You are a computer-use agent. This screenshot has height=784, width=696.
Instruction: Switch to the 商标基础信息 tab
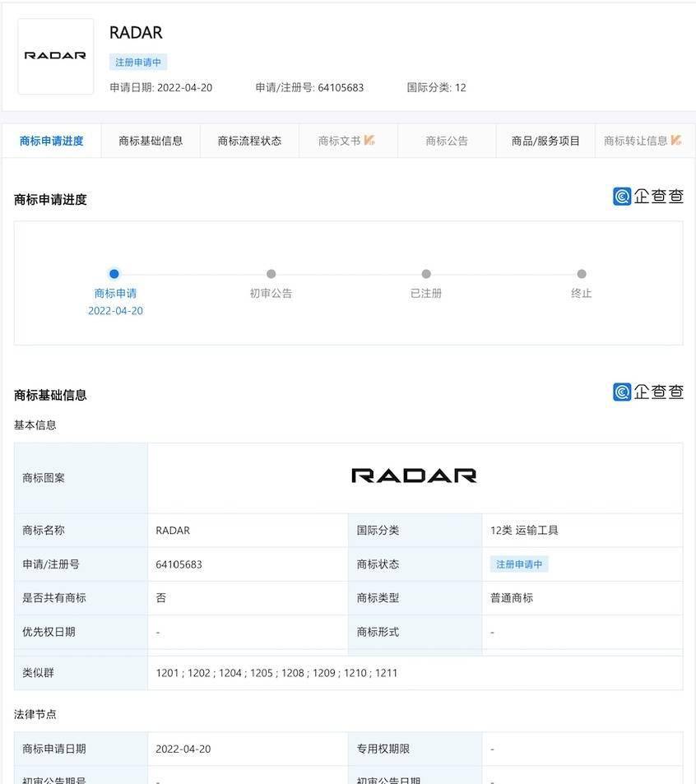151,141
